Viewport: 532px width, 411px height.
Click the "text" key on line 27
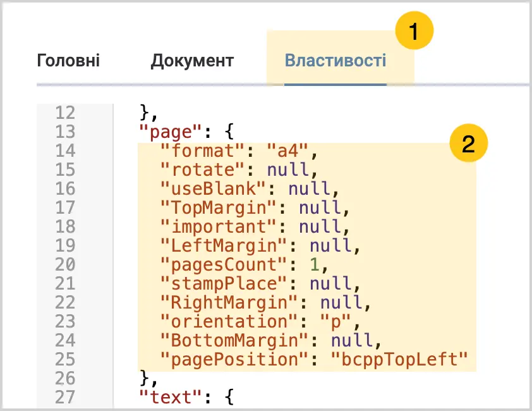point(171,397)
